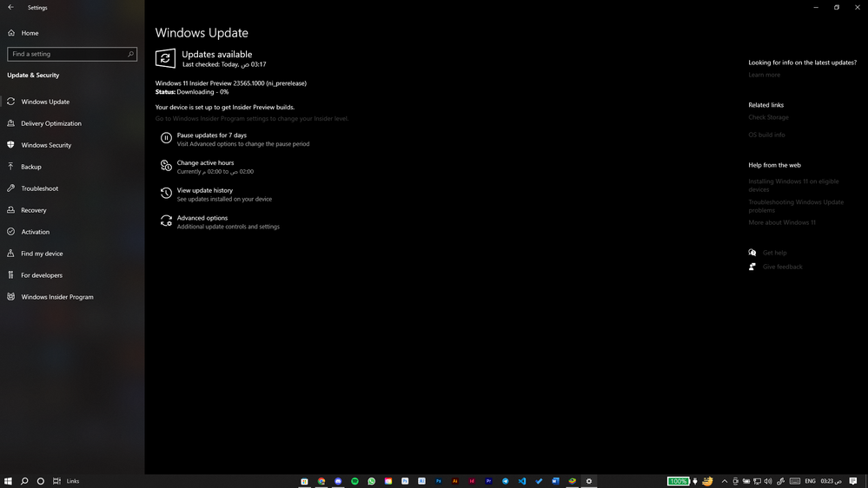Click the update refresh icon beside Updates available
868x488 pixels.
coord(165,58)
